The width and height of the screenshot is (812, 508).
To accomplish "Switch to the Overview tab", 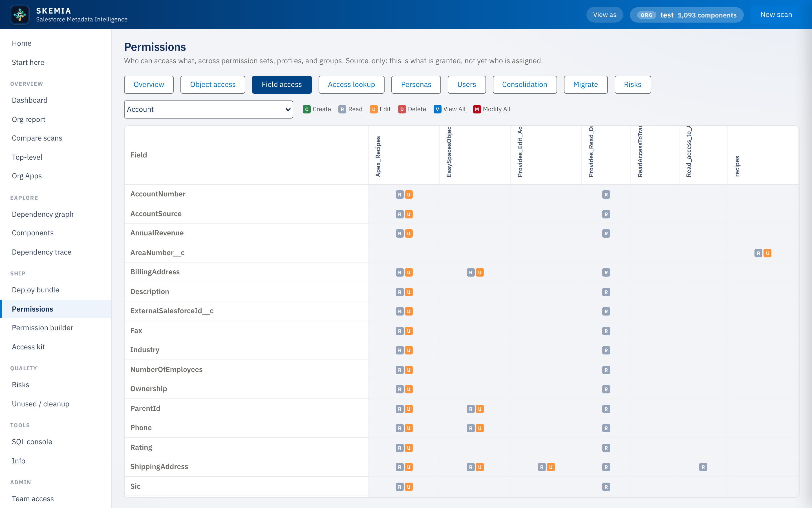I will (x=149, y=85).
